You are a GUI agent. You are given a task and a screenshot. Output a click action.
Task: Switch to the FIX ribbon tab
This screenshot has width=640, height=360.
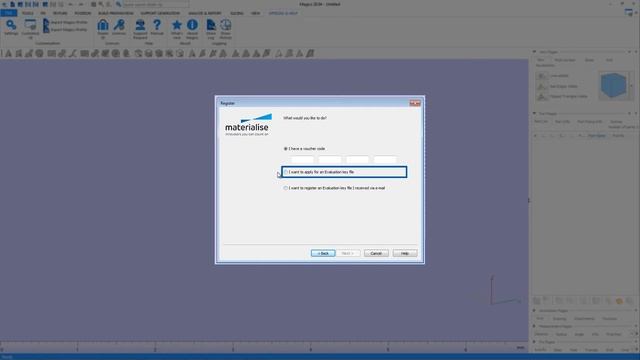pos(43,13)
